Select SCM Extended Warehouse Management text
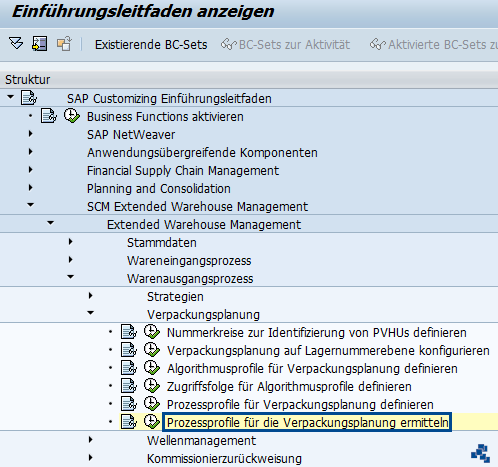 197,207
